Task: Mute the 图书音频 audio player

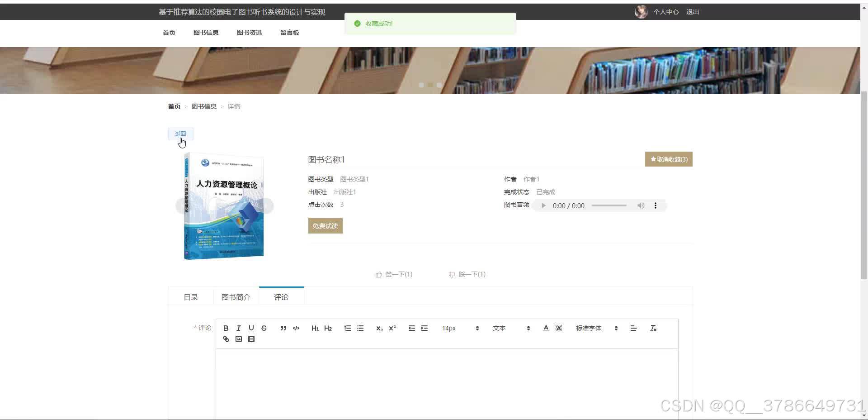Action: (641, 205)
